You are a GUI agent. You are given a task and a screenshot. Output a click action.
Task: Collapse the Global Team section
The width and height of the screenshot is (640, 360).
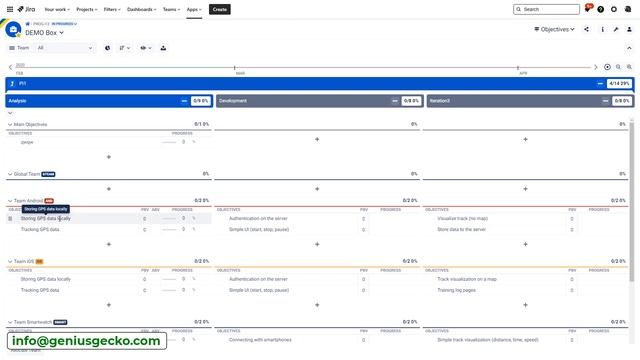10,174
